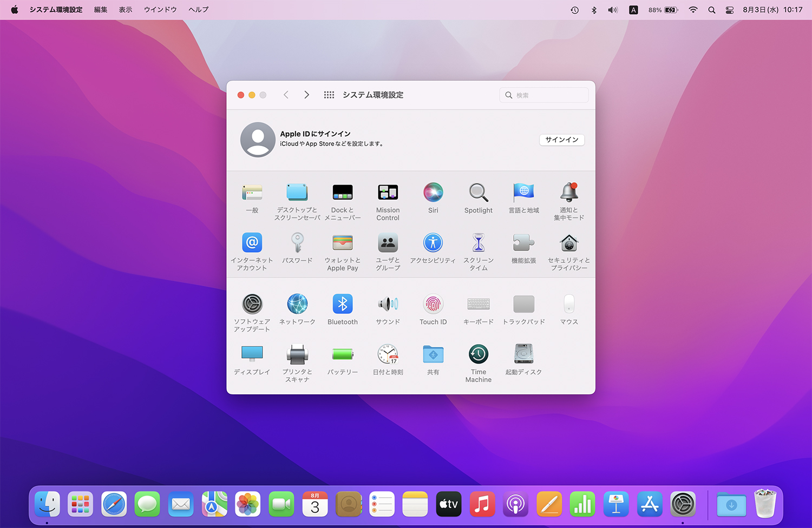Click the サインイン button
The height and width of the screenshot is (528, 812).
[x=562, y=140]
